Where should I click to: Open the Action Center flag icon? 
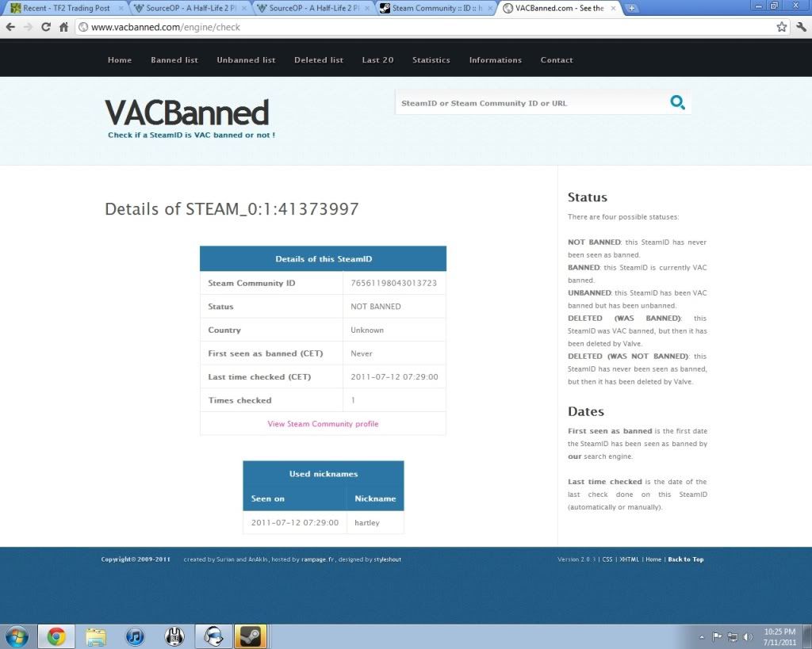point(717,636)
